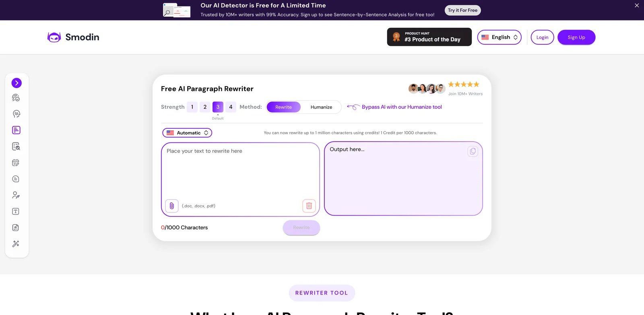Open the English language dropdown in header

tap(500, 37)
